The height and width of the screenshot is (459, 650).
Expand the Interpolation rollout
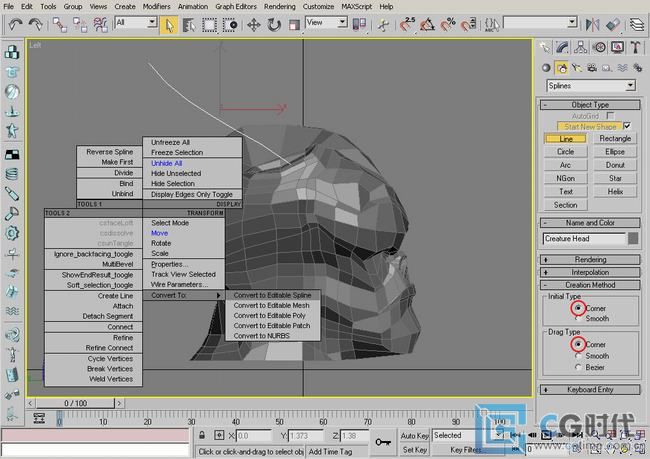coord(590,272)
